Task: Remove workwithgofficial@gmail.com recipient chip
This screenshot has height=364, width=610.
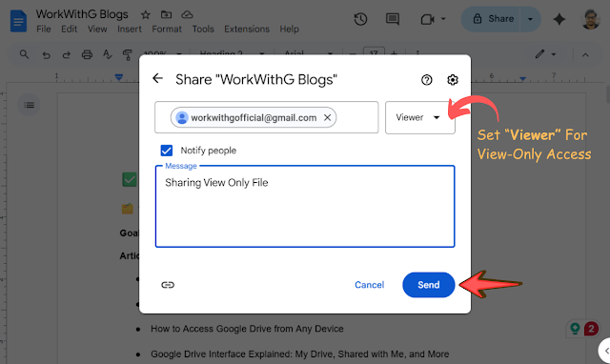Action: coord(328,117)
